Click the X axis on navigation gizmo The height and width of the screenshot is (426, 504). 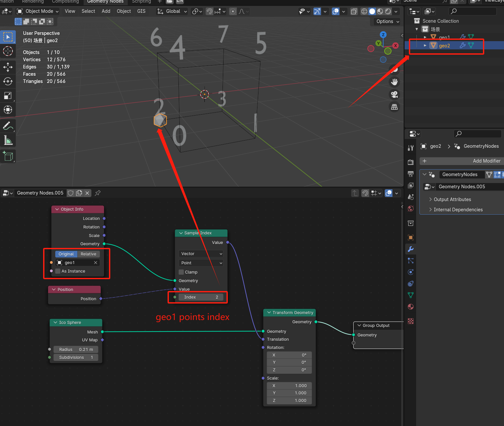(x=395, y=45)
